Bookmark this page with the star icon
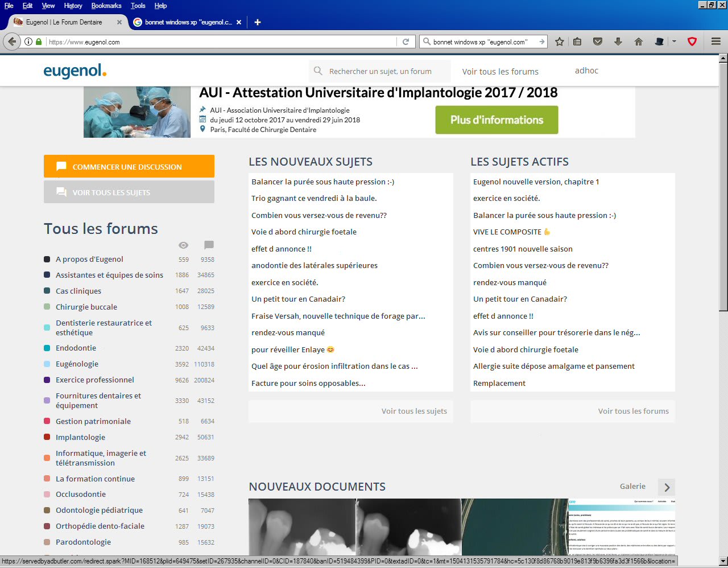 560,42
